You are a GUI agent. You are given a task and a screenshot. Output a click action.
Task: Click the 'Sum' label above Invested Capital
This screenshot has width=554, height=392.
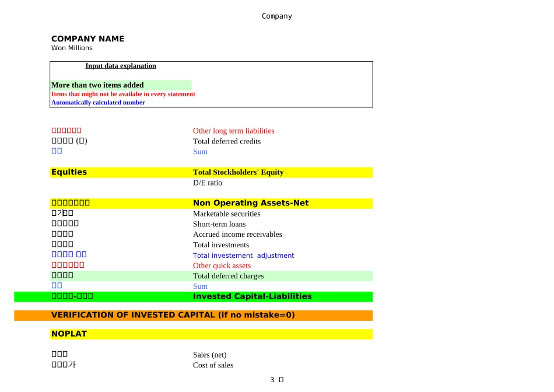coord(200,286)
